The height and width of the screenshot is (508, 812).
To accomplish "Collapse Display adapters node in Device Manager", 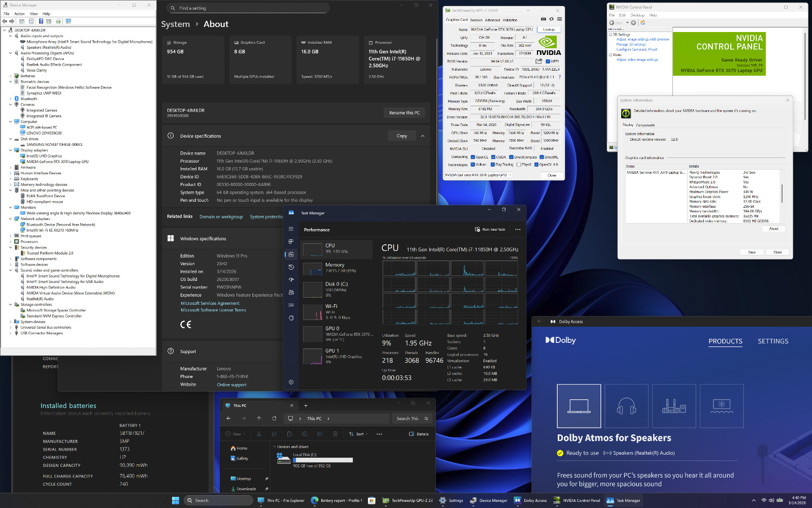I will (x=10, y=150).
